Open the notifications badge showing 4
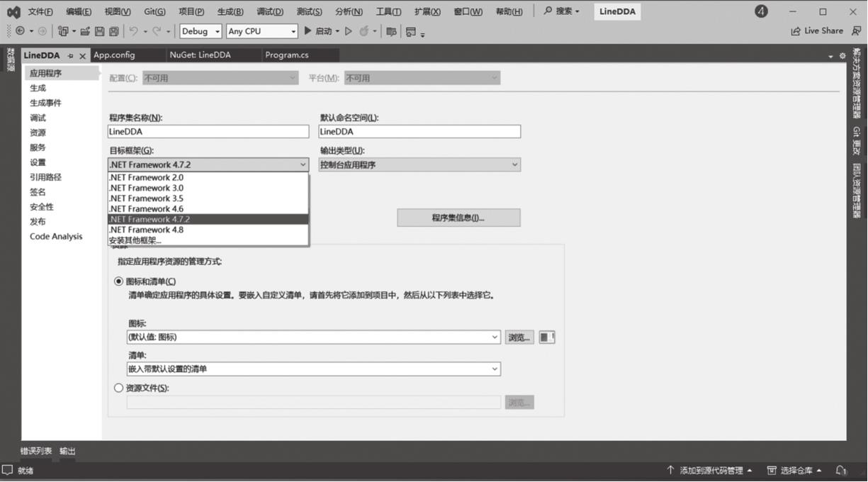Viewport: 868px width, 482px height. pyautogui.click(x=761, y=11)
